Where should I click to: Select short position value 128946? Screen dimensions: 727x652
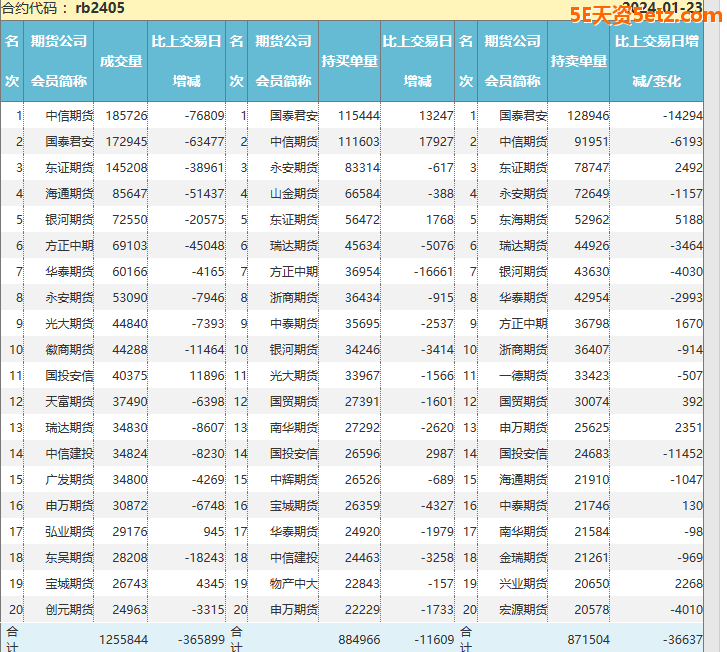tap(588, 115)
